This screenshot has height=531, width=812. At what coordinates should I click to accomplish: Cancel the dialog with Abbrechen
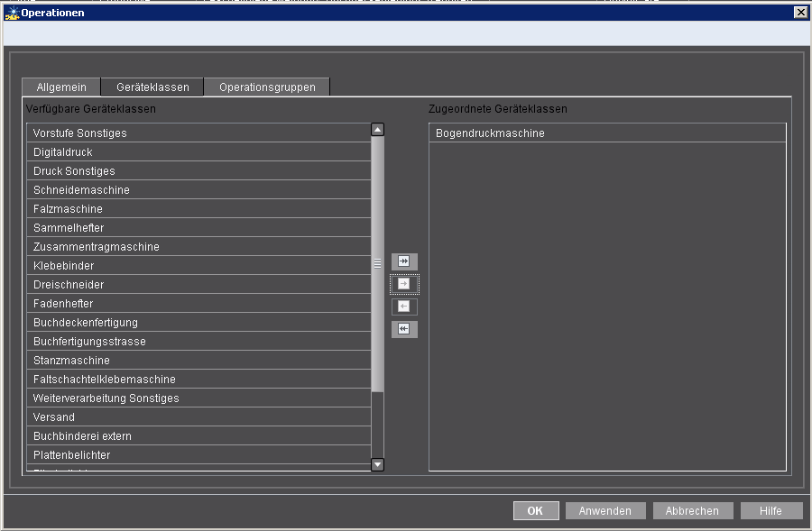coord(692,510)
